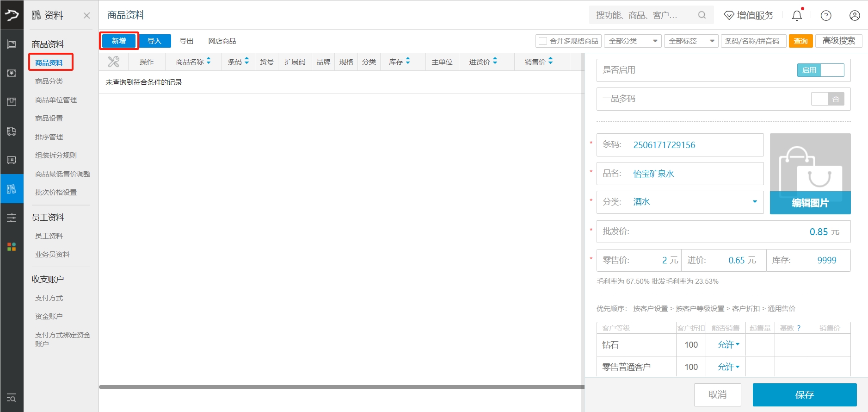Click the search magnifier icon in the top bar
Viewport: 868px width, 412px height.
point(702,15)
